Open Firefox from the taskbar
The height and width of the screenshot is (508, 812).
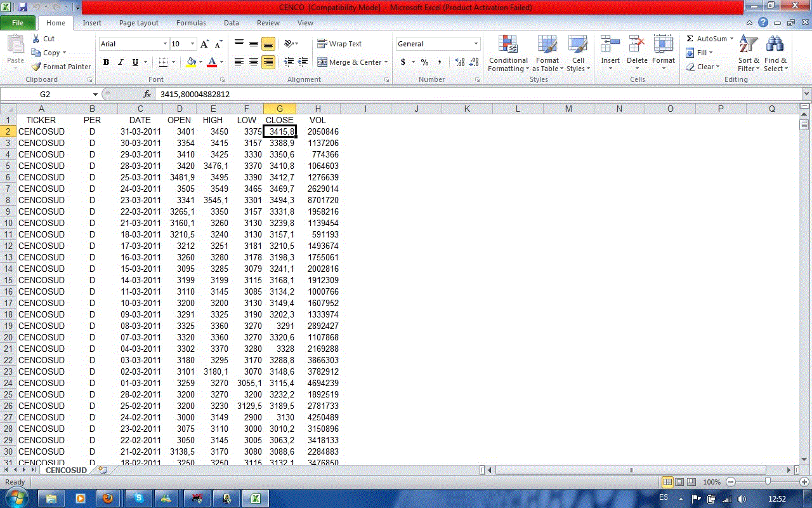tap(108, 498)
